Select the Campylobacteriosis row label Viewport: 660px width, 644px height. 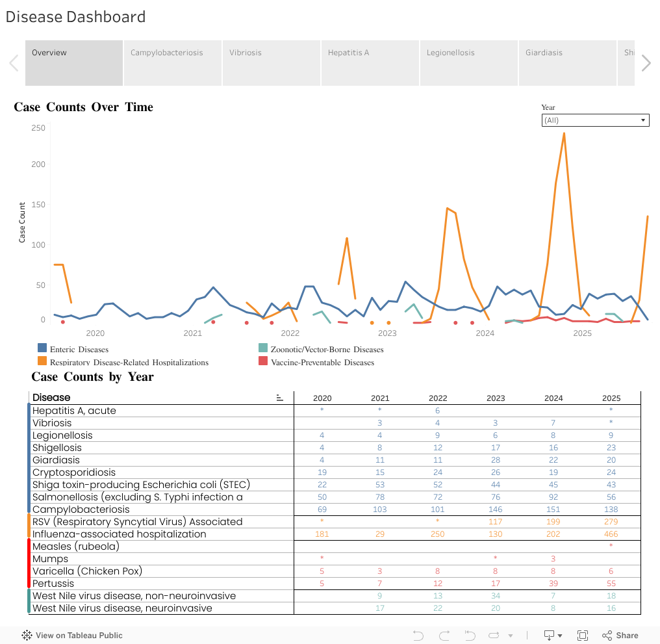point(81,509)
